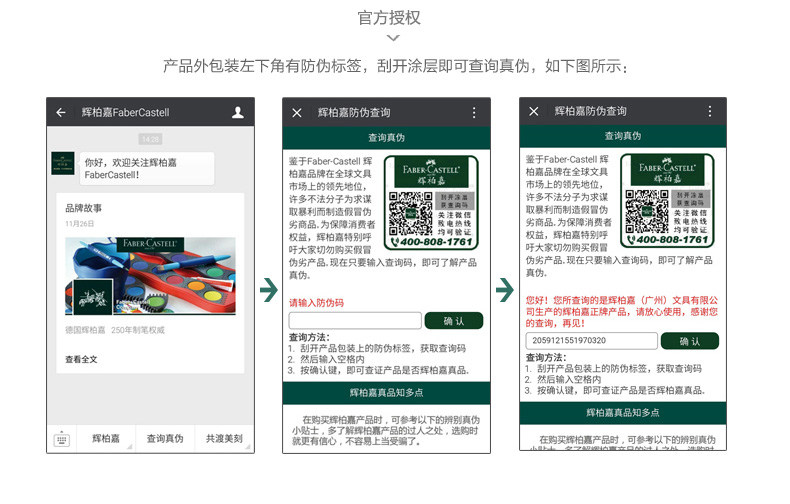790x504 pixels.
Task: Open 辉柏嘉真品知多点 section on middle page
Action: [386, 393]
